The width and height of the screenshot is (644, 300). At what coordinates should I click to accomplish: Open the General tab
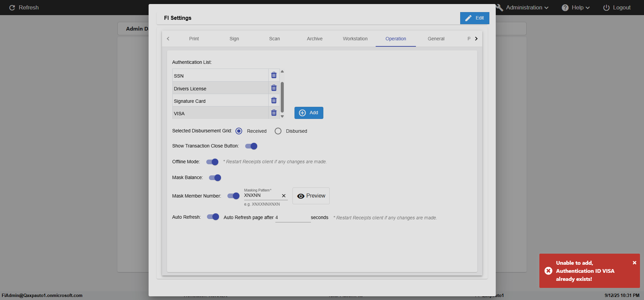[x=436, y=39]
